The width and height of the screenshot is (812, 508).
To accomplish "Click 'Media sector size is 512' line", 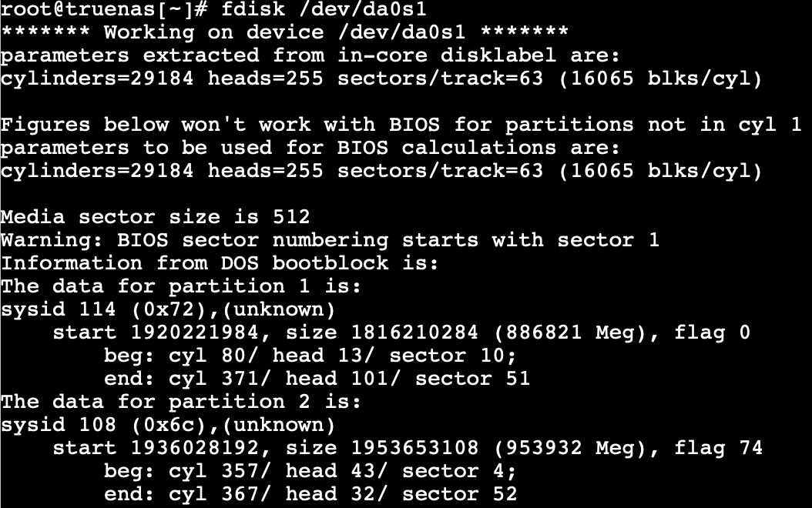I will tap(155, 217).
